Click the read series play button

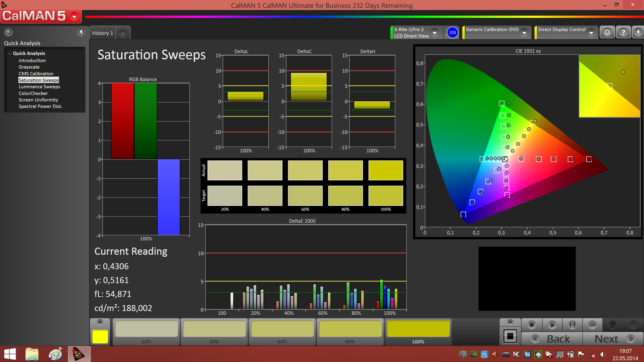click(552, 325)
